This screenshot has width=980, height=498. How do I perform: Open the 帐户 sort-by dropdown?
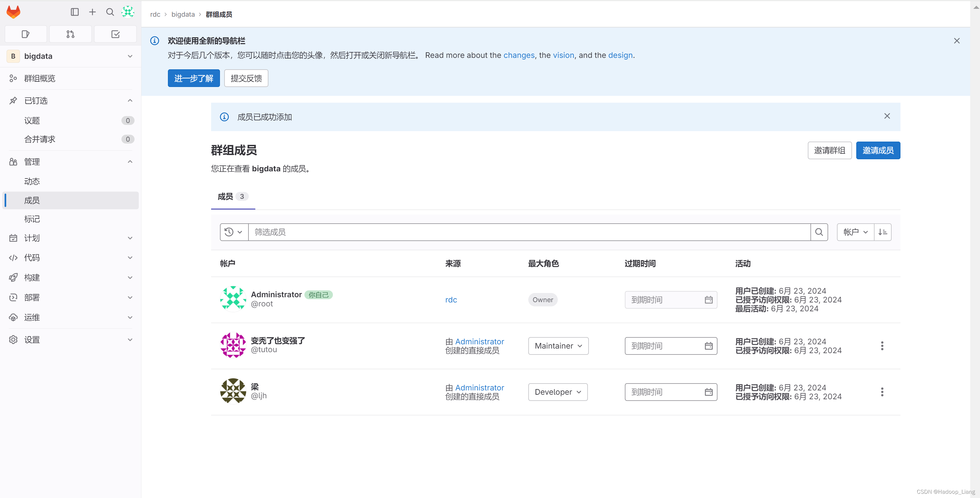(x=855, y=232)
